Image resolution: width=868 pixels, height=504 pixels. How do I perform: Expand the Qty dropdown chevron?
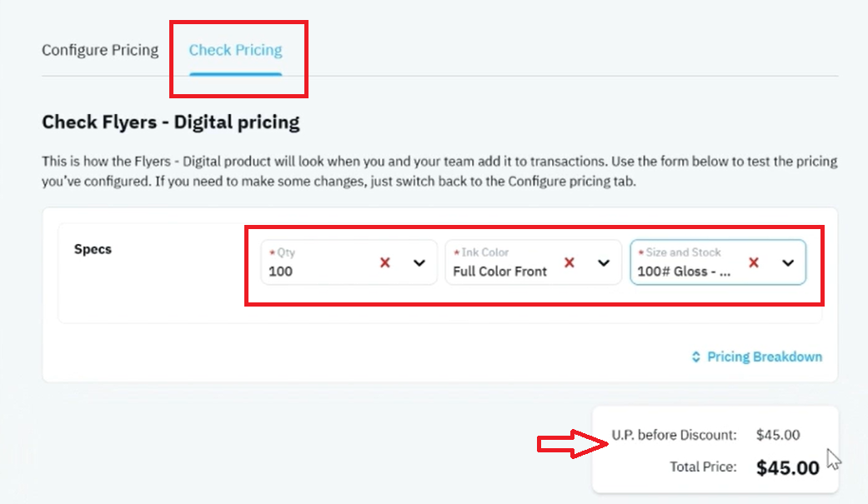419,262
